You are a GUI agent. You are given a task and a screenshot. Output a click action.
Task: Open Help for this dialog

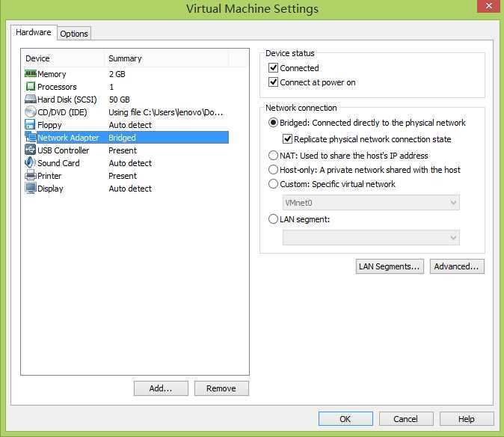[467, 419]
